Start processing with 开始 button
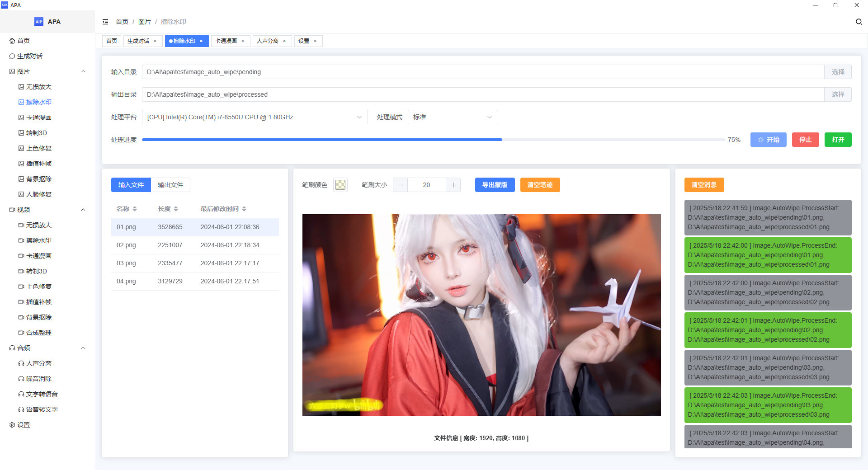This screenshot has height=470, width=868. pos(769,140)
